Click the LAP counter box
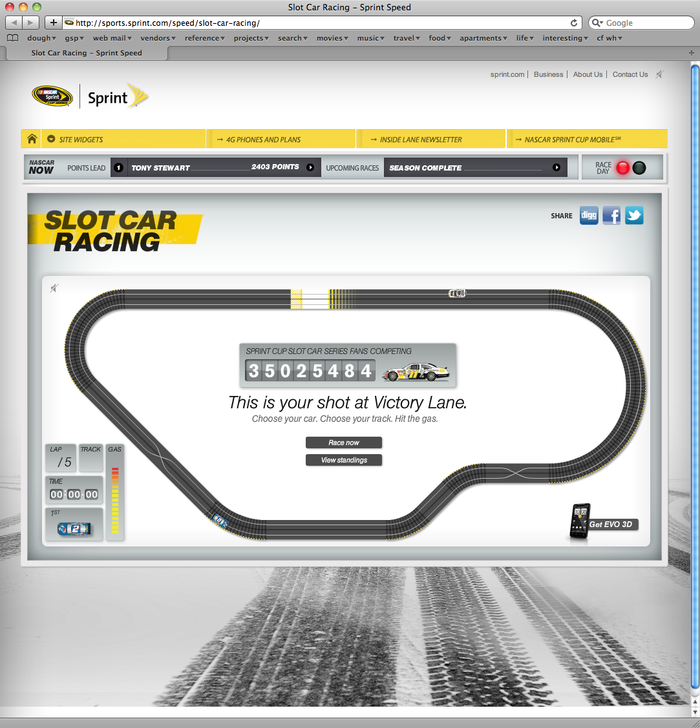Viewport: 700px width, 728px height. pyautogui.click(x=61, y=458)
